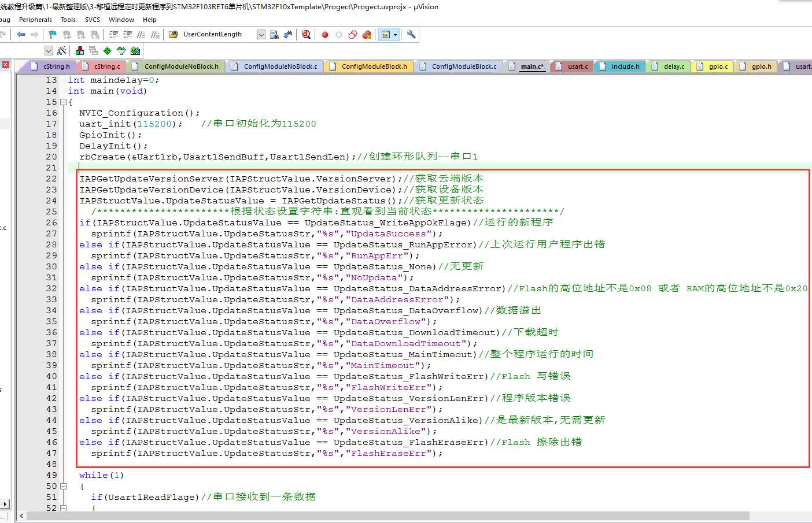Navigate backward with the blue left arrow
This screenshot has height=523, width=812.
click(x=21, y=35)
